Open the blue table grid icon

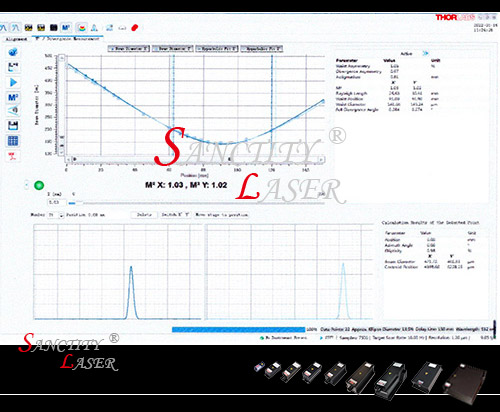[x=13, y=141]
